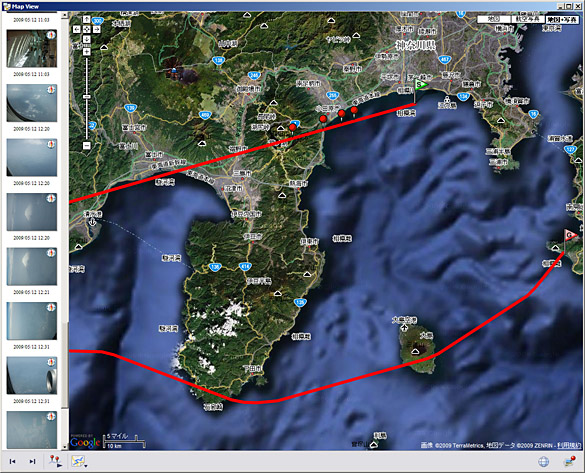Click the Route 136 shield marker on Izu peninsula
This screenshot has height=473, width=585.
pyautogui.click(x=215, y=267)
